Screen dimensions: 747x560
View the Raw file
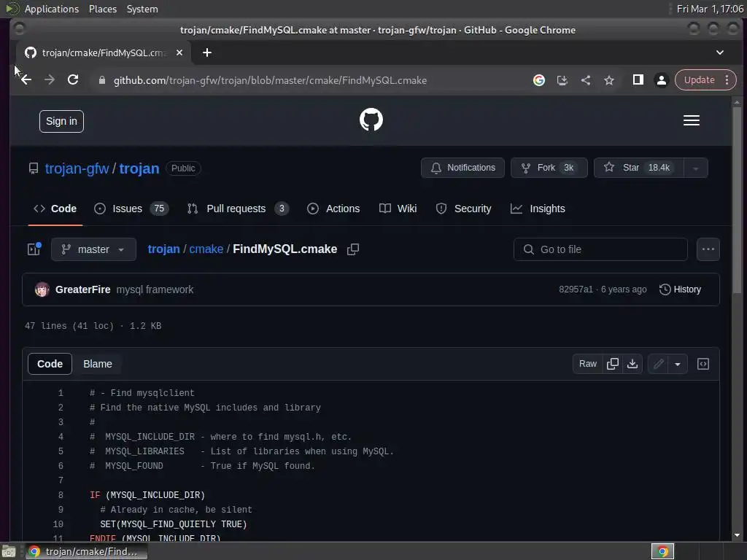point(588,364)
